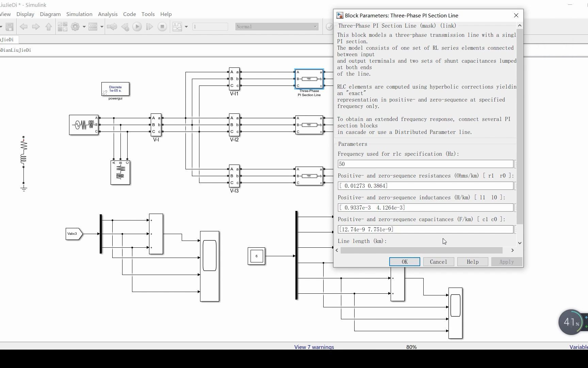The image size is (588, 368).
Task: Open the Simulation menu
Action: click(79, 14)
